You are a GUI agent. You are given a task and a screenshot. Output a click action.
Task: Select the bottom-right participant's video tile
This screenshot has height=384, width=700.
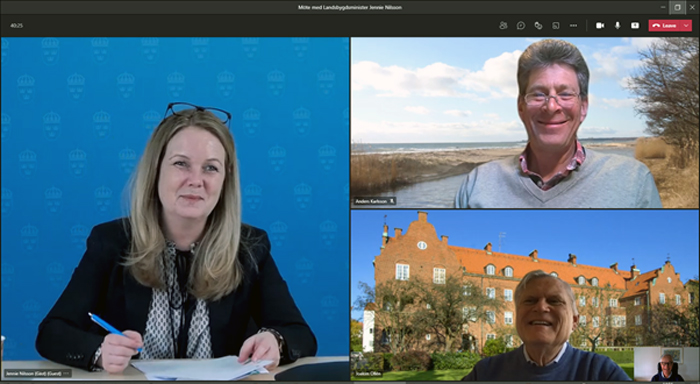(525, 296)
